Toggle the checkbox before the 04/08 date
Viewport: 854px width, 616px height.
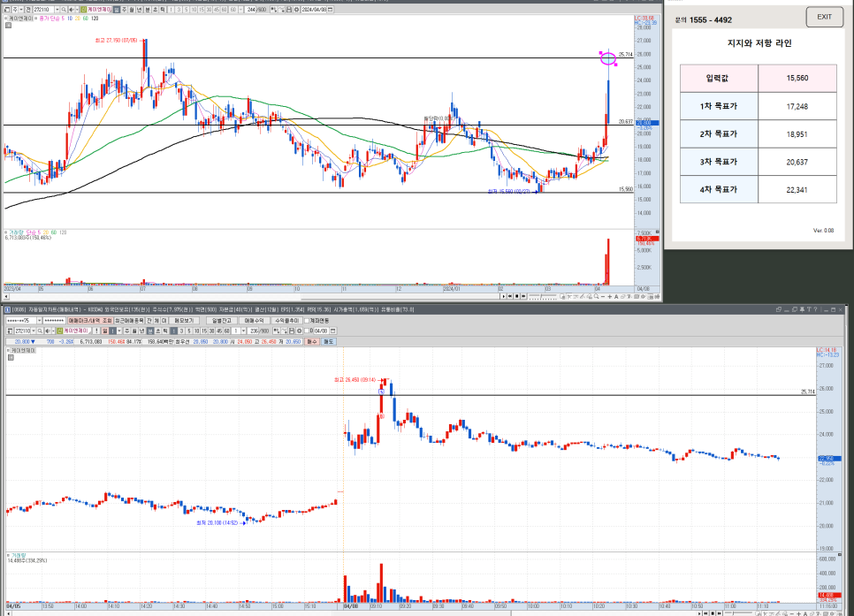307,331
